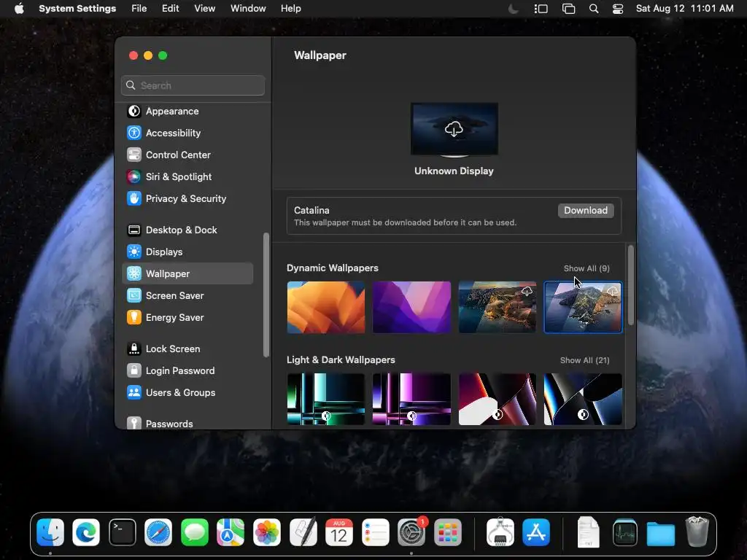This screenshot has height=560, width=747.
Task: Pick the blue-black curved Light & Dark wallpaper
Action: point(583,399)
